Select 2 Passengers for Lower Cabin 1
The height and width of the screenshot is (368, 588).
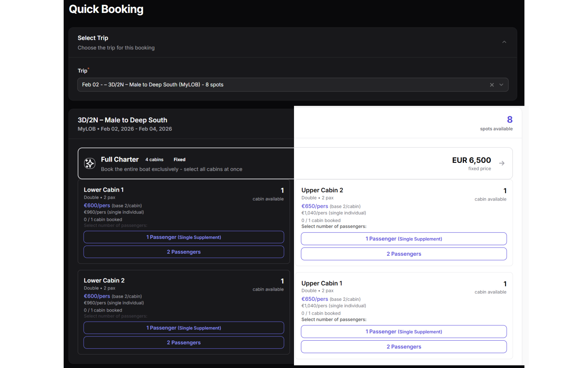(183, 251)
